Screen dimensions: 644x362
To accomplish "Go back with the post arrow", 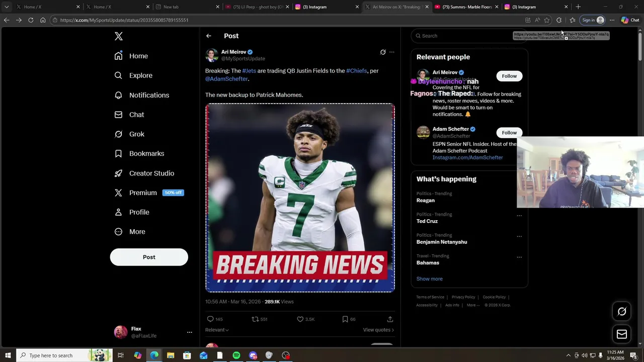I will click(208, 36).
